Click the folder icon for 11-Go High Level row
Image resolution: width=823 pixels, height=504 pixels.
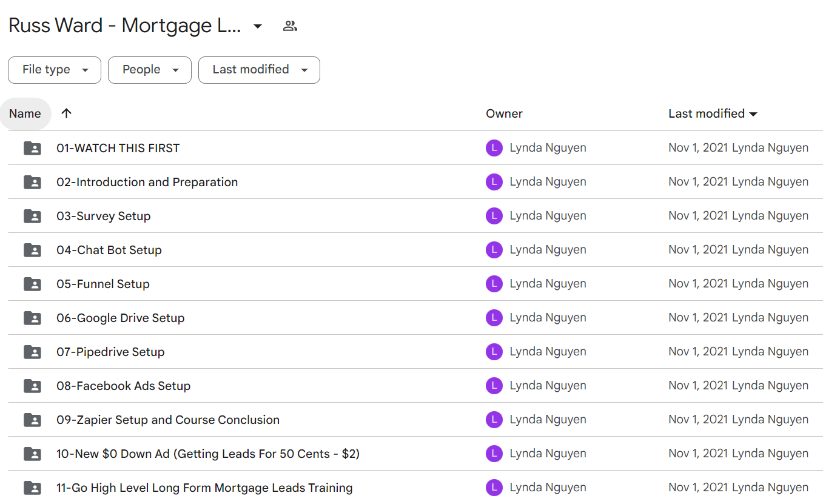click(32, 488)
